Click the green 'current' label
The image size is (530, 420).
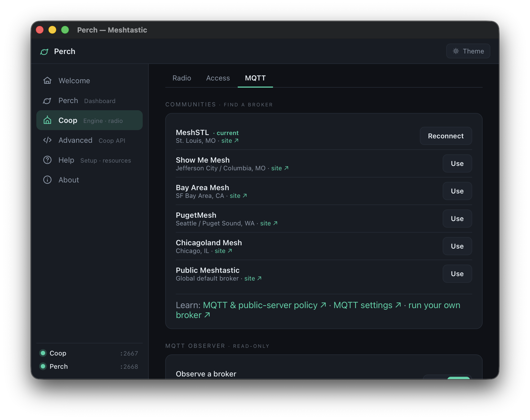tap(228, 133)
